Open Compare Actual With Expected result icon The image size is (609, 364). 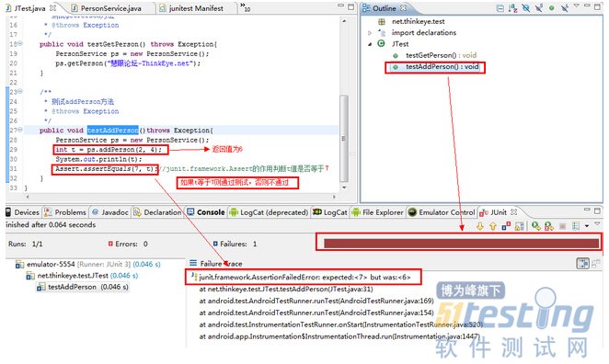click(x=596, y=264)
